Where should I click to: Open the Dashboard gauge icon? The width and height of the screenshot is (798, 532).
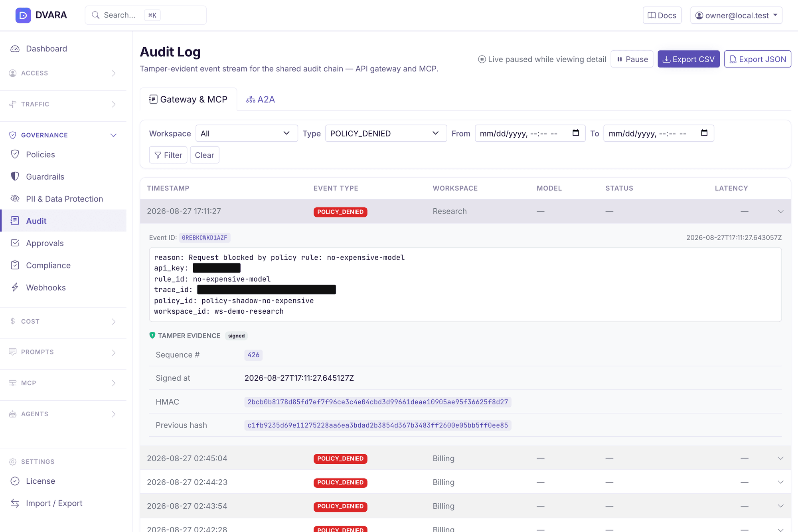click(x=15, y=49)
